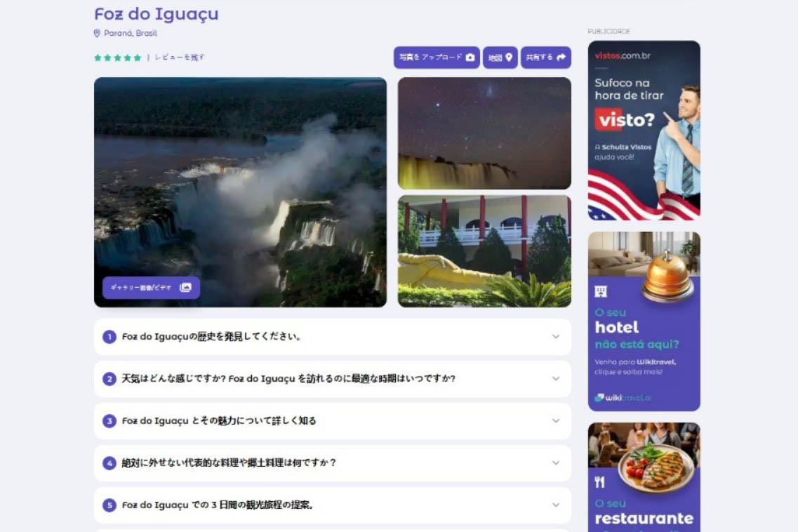The height and width of the screenshot is (532, 798).
Task: Expand the chevron for the 3日間の観光旅程 section
Action: (556, 505)
